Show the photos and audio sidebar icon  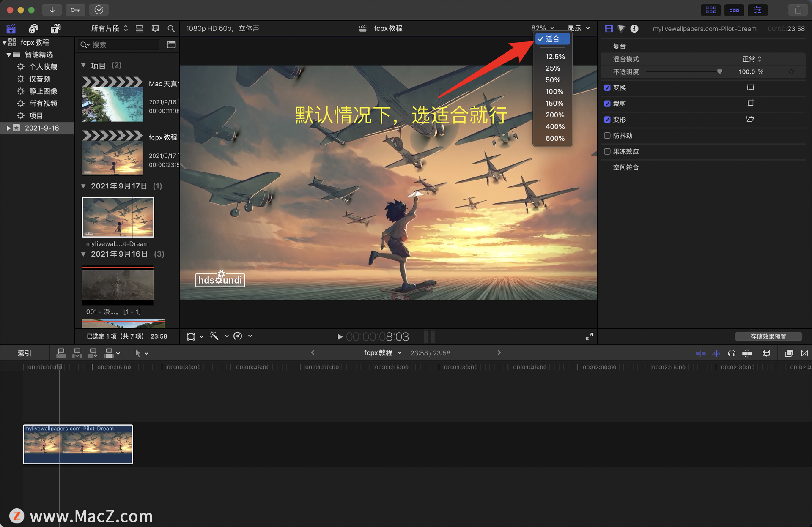[x=33, y=28]
